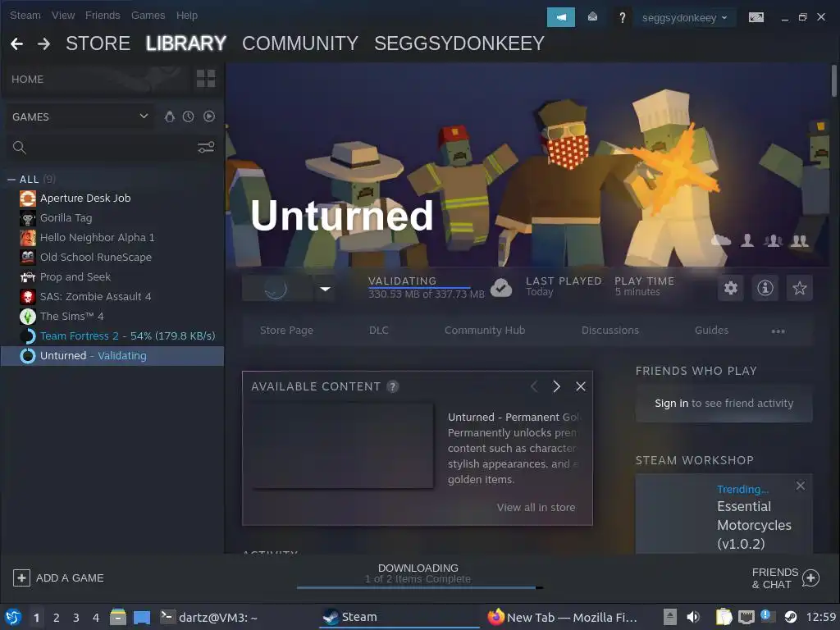Click the Steam Cloud status icon
Viewport: 840px width, 630px height.
pos(720,240)
